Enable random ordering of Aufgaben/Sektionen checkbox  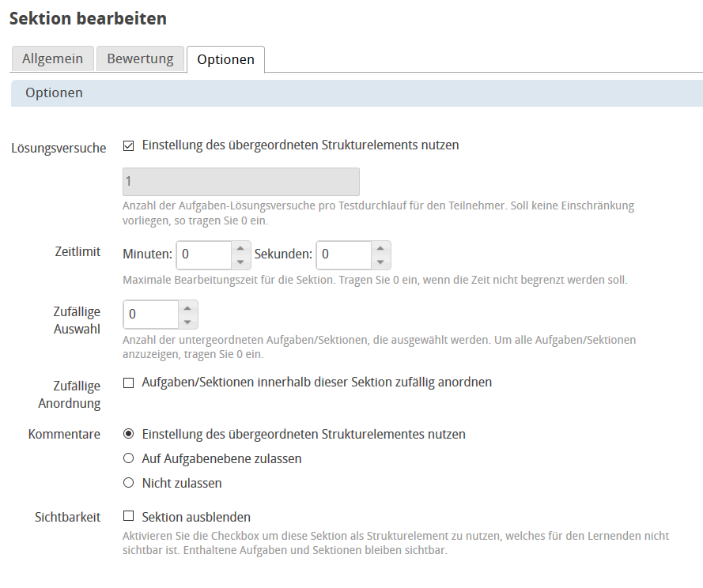tap(129, 383)
